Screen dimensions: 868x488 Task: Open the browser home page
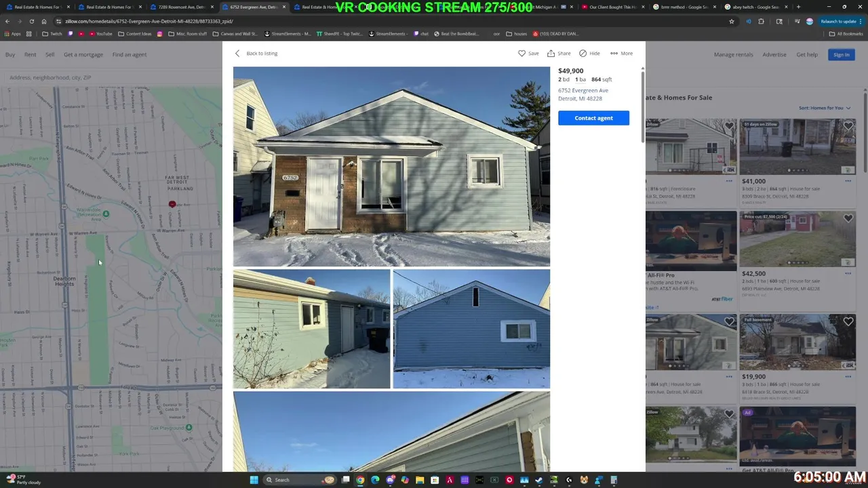pos(44,21)
